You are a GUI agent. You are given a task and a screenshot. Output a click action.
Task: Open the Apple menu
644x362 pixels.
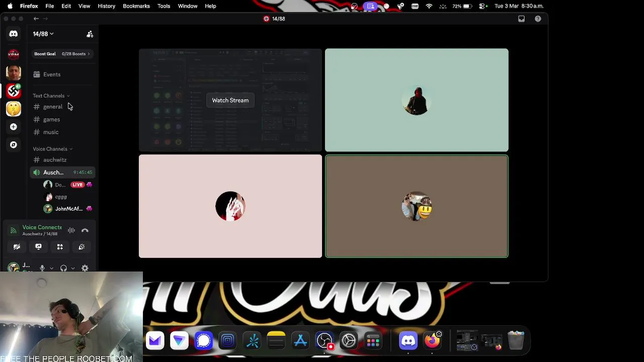10,6
